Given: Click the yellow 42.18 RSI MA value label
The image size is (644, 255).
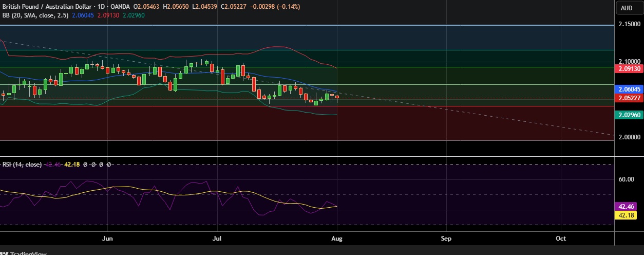Looking at the screenshot, I should [x=627, y=215].
